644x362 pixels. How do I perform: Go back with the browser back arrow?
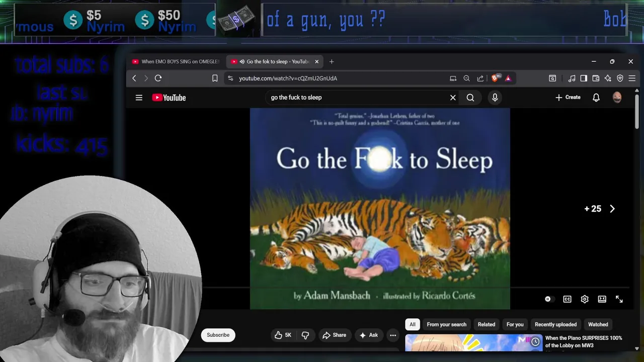point(134,78)
